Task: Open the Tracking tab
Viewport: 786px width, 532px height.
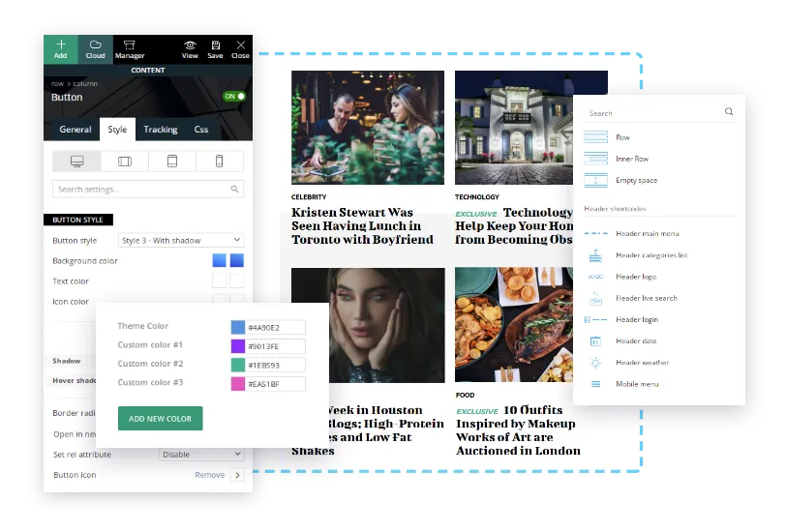Action: click(x=161, y=130)
